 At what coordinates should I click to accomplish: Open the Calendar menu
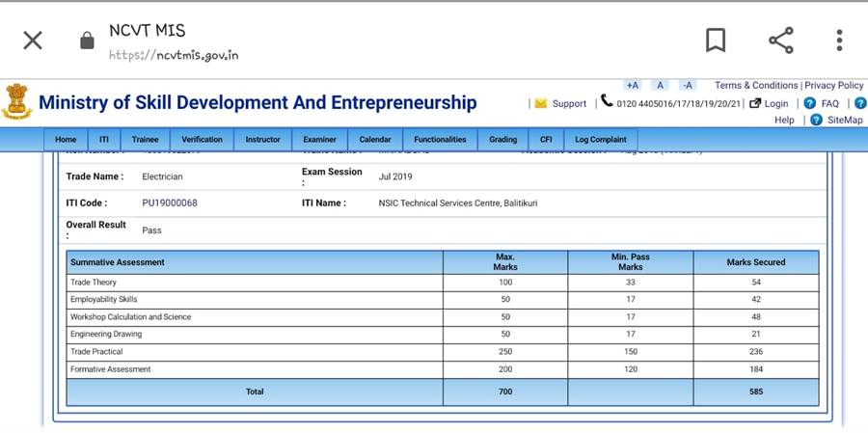coord(375,140)
